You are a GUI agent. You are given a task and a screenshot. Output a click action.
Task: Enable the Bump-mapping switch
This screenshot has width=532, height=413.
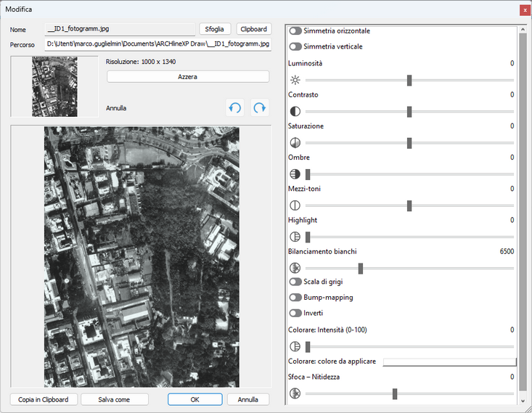[x=295, y=298]
